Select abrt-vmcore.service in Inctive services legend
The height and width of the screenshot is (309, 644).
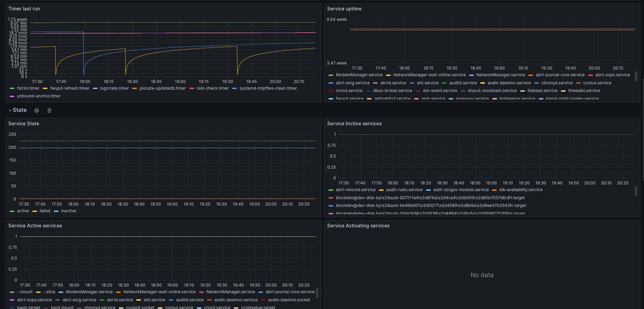click(355, 190)
